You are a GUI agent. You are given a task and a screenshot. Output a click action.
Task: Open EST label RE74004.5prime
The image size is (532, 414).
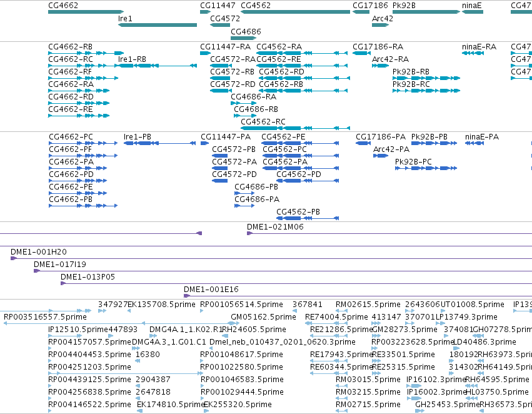click(x=336, y=317)
